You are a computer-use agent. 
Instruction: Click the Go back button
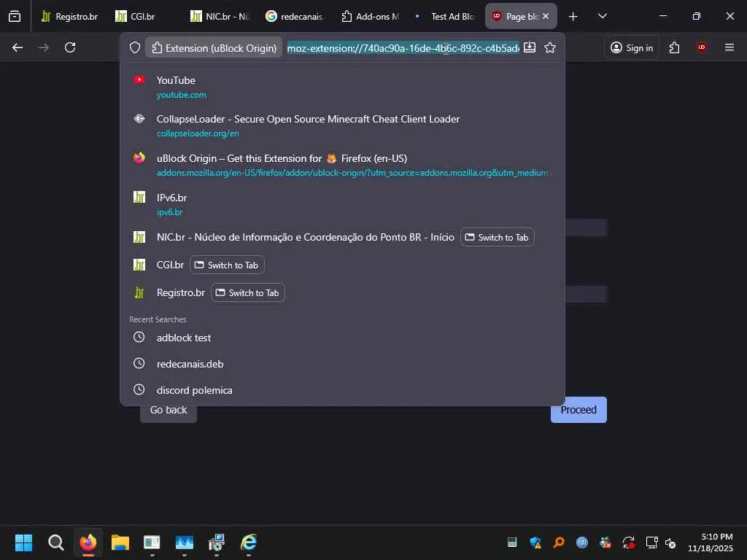pos(169,410)
